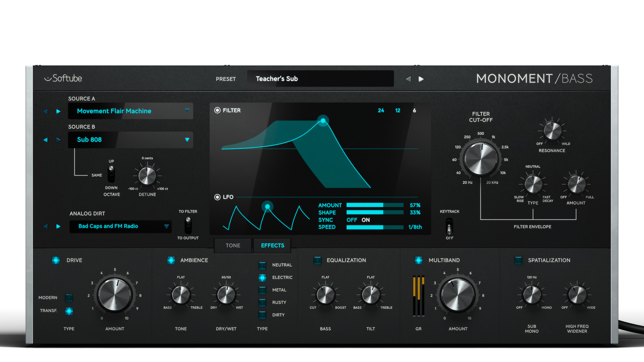Click the Ambience Dry/Wet knob
The height and width of the screenshot is (362, 644).
click(226, 295)
